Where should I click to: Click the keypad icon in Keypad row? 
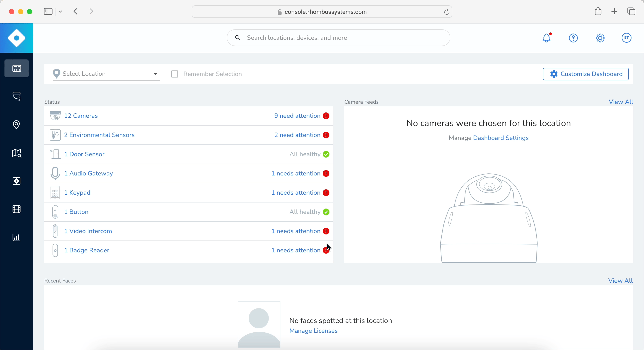[x=55, y=193]
